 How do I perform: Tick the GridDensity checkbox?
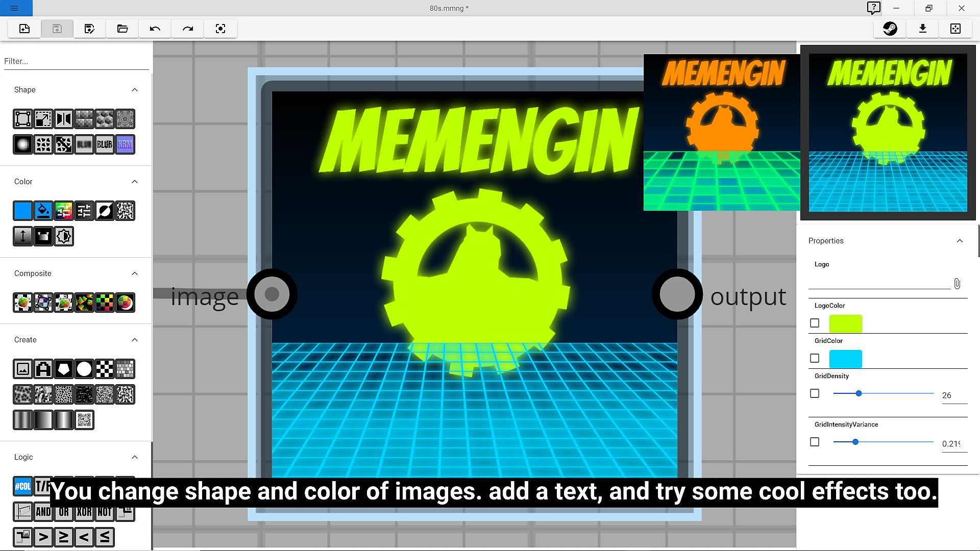[x=815, y=393]
